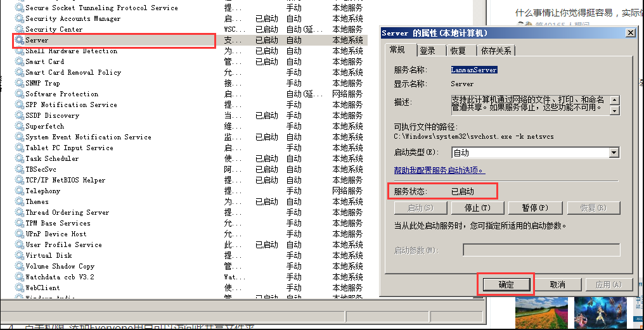
Task: Open the 启动类型 startup type dropdown
Action: pos(614,153)
